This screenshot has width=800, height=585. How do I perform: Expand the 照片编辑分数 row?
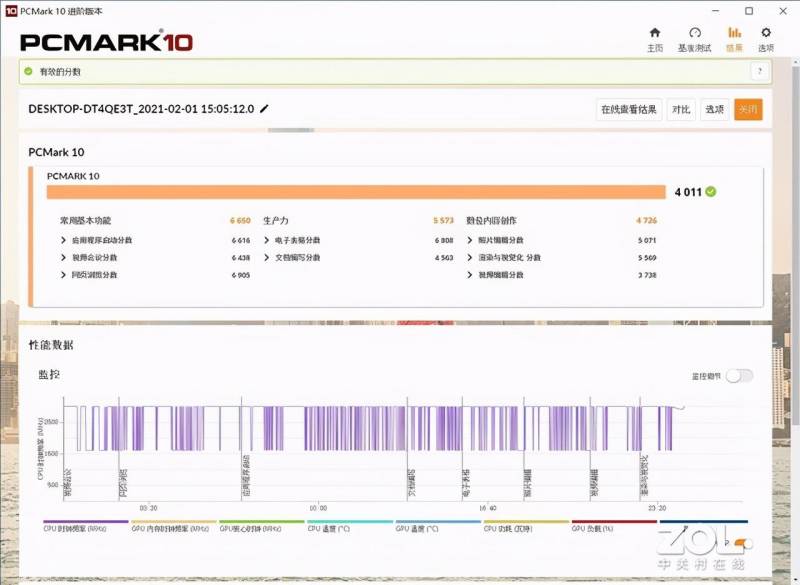point(469,240)
